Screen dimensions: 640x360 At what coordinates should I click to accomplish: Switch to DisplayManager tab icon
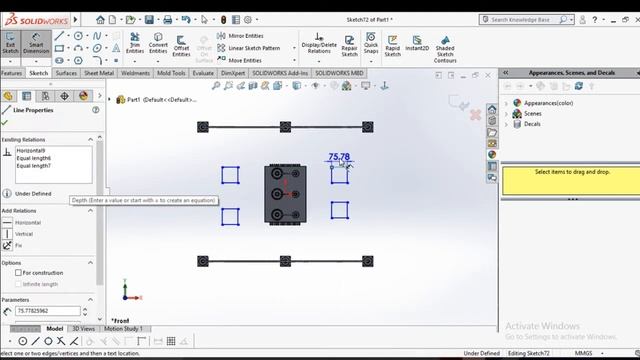coord(83,96)
